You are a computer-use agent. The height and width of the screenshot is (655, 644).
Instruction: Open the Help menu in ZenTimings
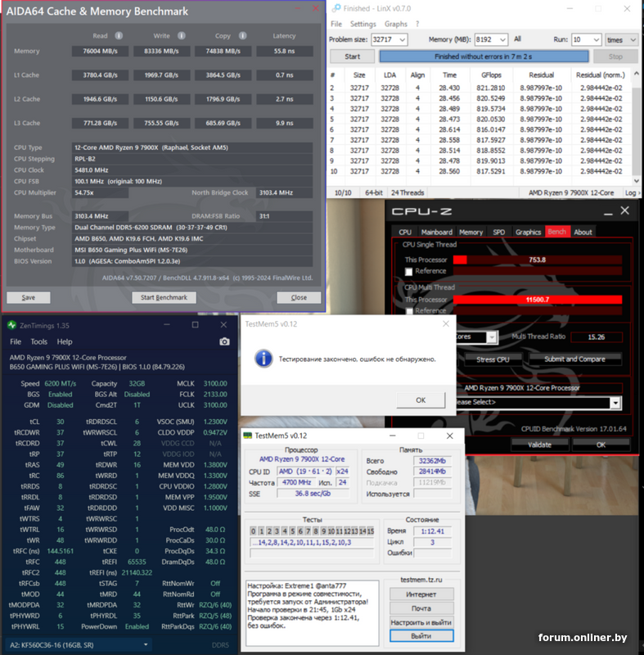click(65, 341)
